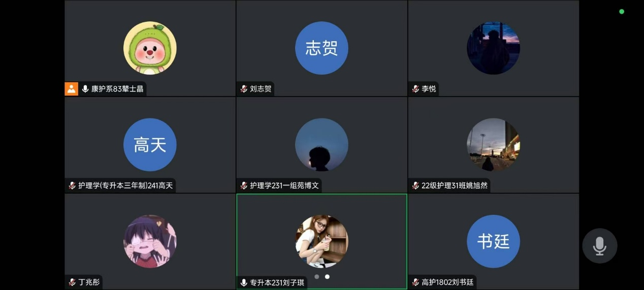
Task: Tap the large microphone mute button
Action: 599,246
